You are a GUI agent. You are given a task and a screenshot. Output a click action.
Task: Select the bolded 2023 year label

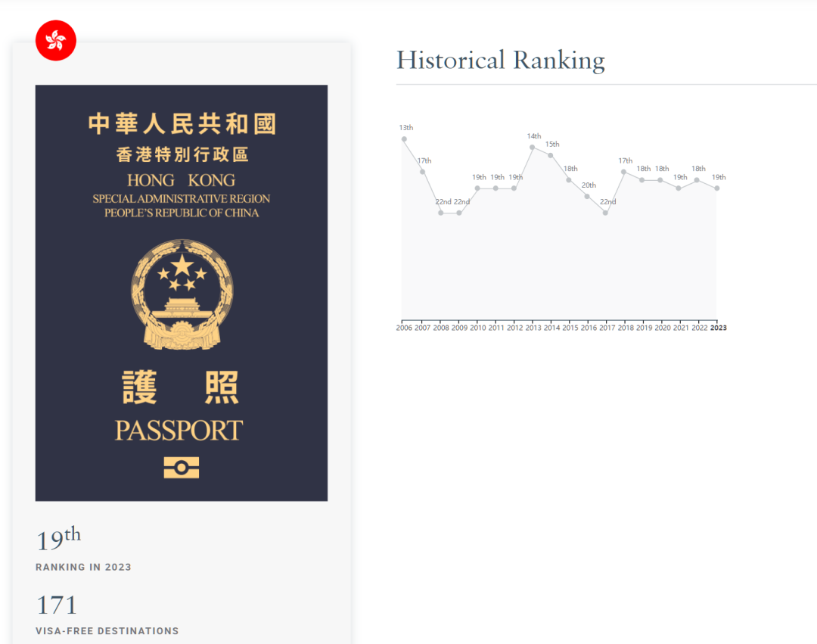716,328
